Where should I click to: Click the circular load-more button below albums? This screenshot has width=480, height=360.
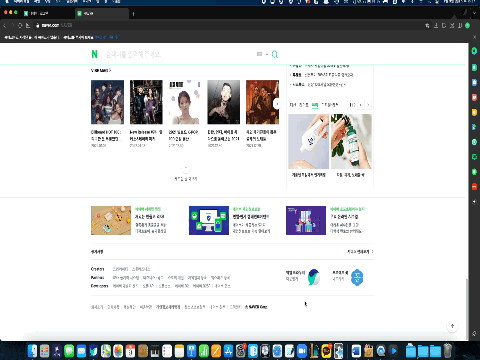[186, 169]
